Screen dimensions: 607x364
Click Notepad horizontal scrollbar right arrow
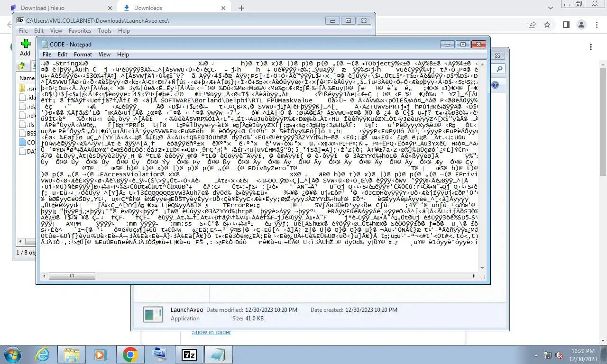coord(474,276)
